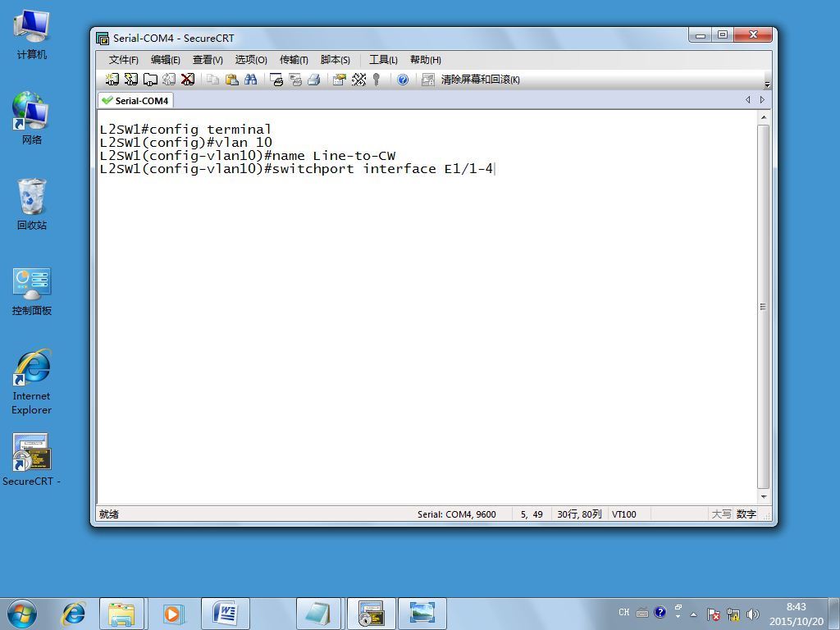Minimize the SecureCRT window
840x630 pixels.
pos(701,35)
